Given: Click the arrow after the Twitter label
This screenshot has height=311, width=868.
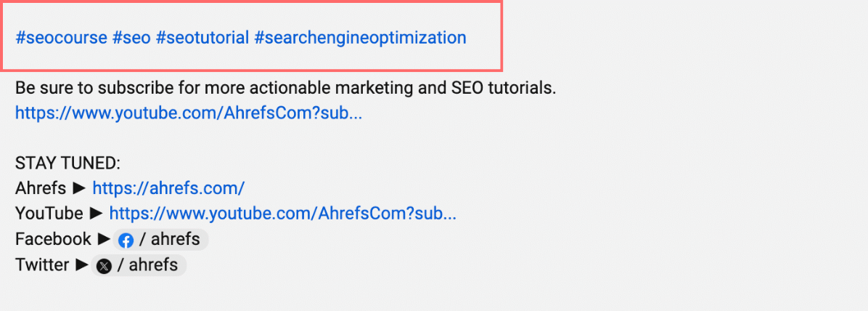Looking at the screenshot, I should [x=82, y=265].
